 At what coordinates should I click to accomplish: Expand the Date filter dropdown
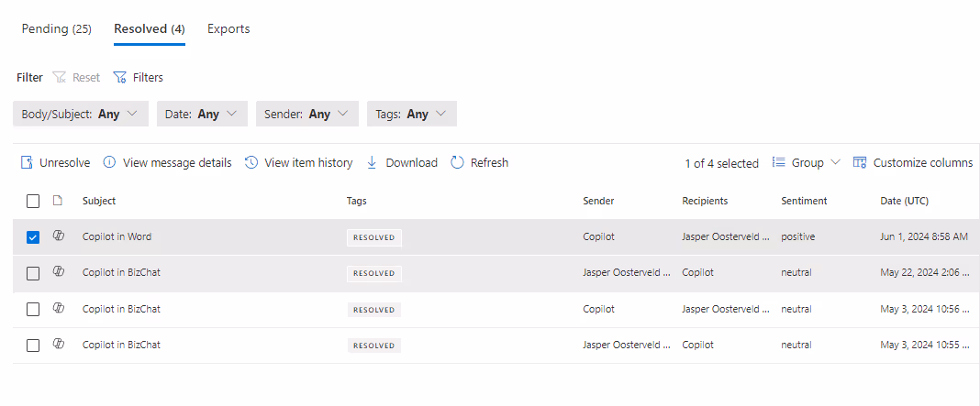pos(202,114)
